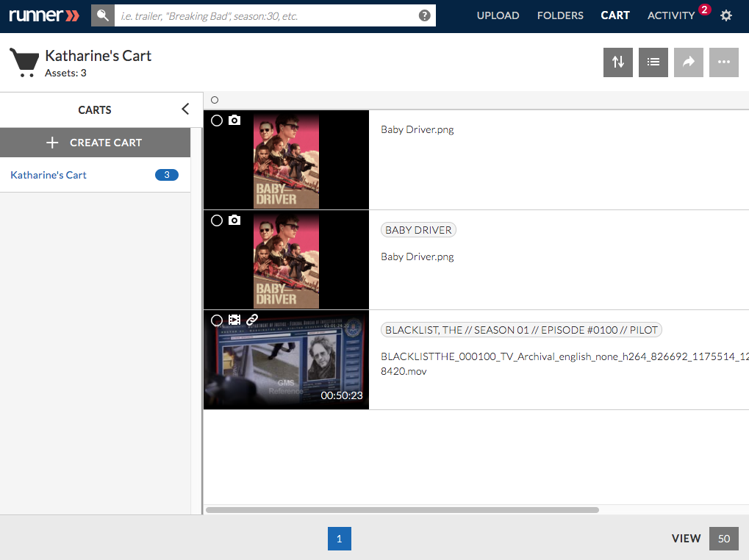The image size is (749, 560).
Task: Click the first Baby Driver.png file name
Action: pos(417,129)
